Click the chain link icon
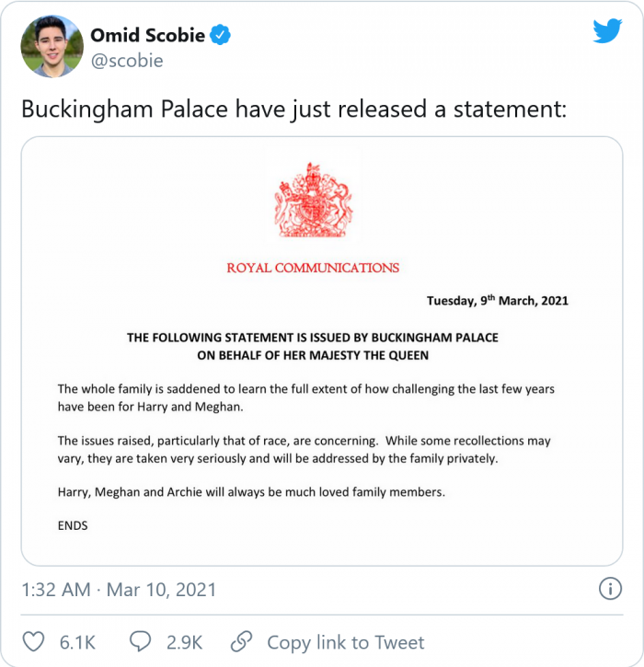The height and width of the screenshot is (667, 644). [241, 641]
